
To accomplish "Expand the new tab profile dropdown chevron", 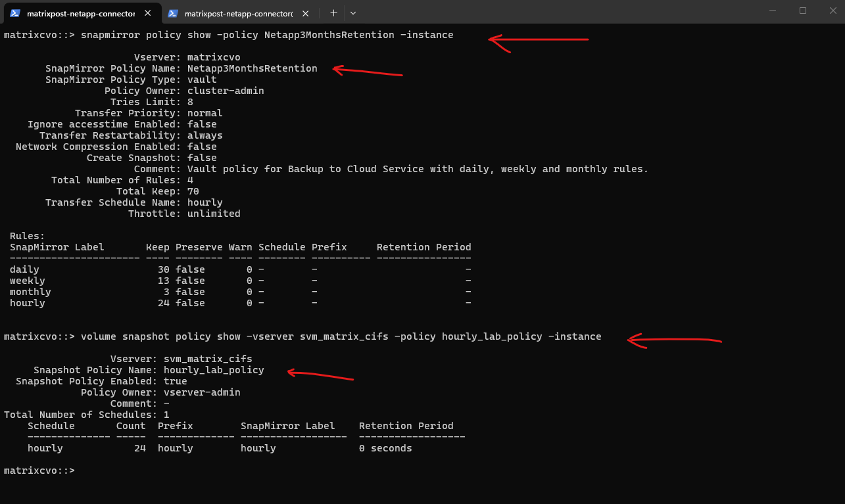I will pos(353,13).
